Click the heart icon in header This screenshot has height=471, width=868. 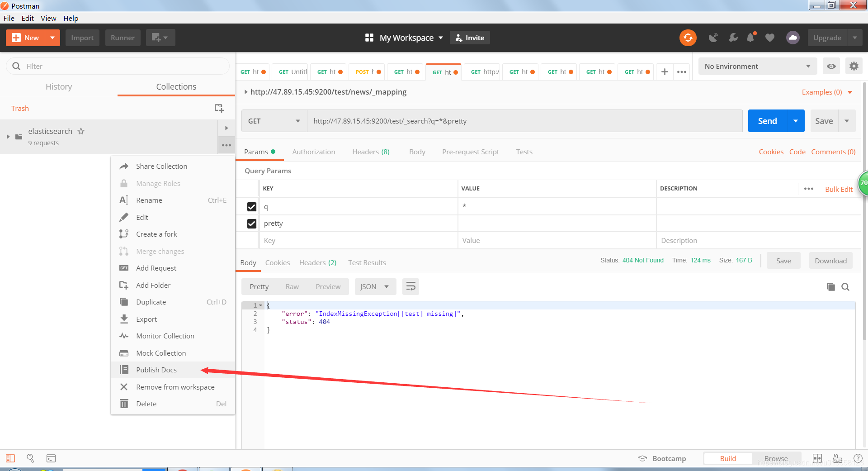pyautogui.click(x=770, y=38)
